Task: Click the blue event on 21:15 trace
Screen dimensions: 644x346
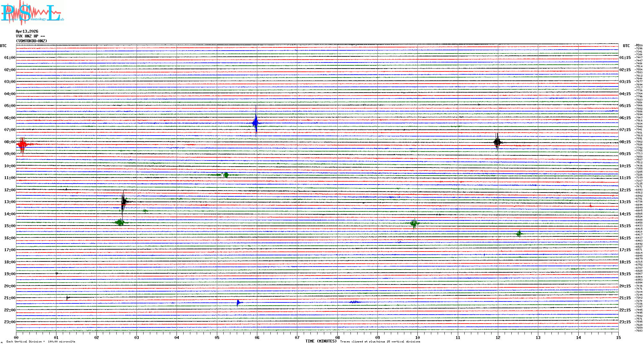Action: pyautogui.click(x=238, y=302)
